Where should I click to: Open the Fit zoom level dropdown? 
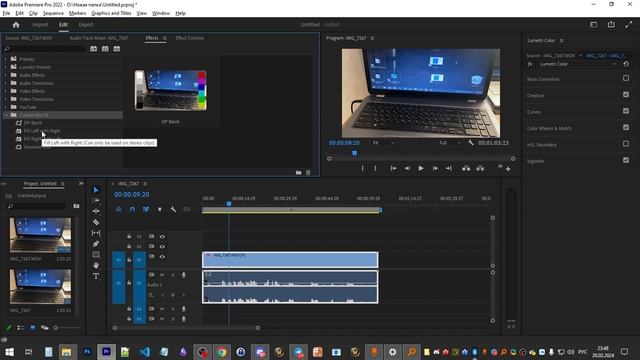click(384, 143)
